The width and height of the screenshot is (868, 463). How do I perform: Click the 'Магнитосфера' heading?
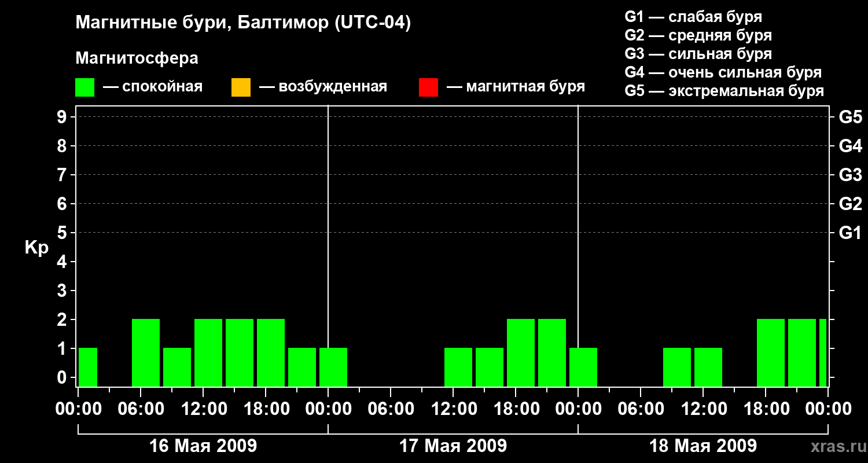(x=137, y=58)
